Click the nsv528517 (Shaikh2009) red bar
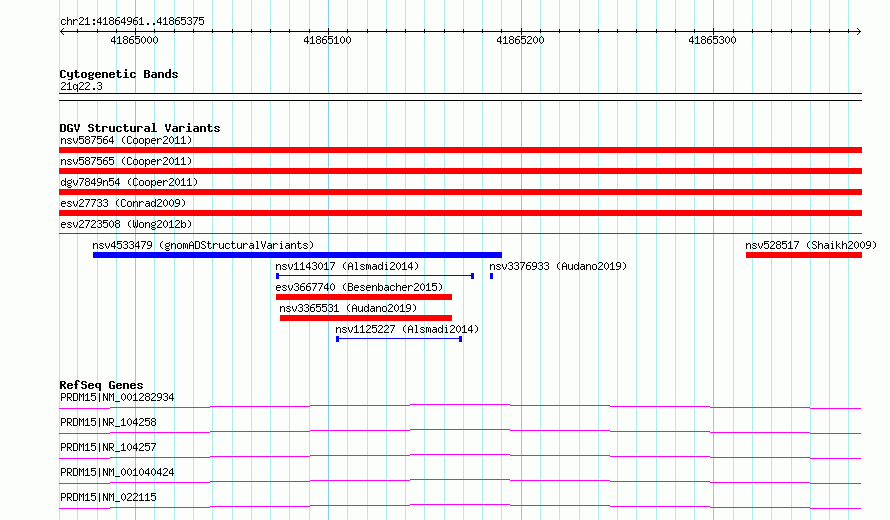890x520 pixels. pyautogui.click(x=804, y=255)
